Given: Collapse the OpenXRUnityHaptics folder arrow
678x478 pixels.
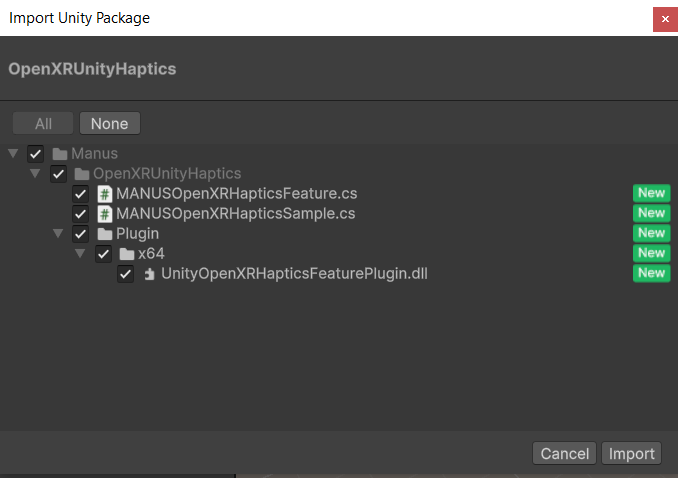Looking at the screenshot, I should pyautogui.click(x=35, y=174).
